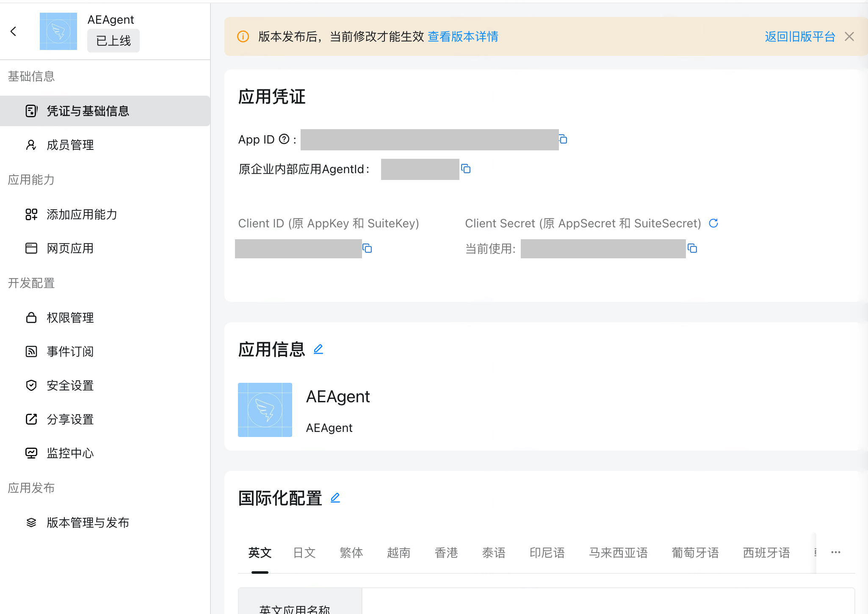Expand more language tabs via ellipsis

836,552
